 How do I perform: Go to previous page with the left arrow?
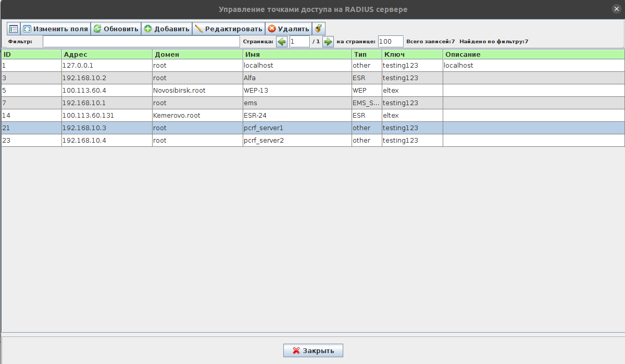click(x=282, y=42)
